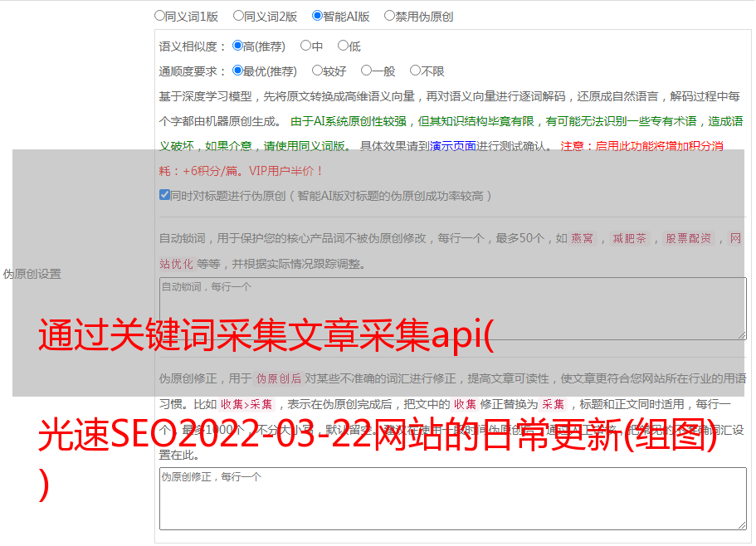Click the example keyword 股票配资
Screen dimensions: 756x546
(689, 238)
